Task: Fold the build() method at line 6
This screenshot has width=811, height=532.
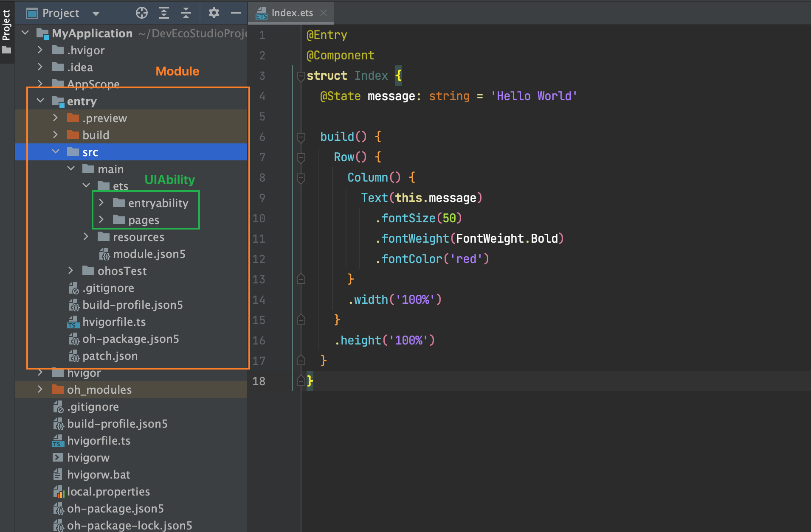Action: pos(301,137)
